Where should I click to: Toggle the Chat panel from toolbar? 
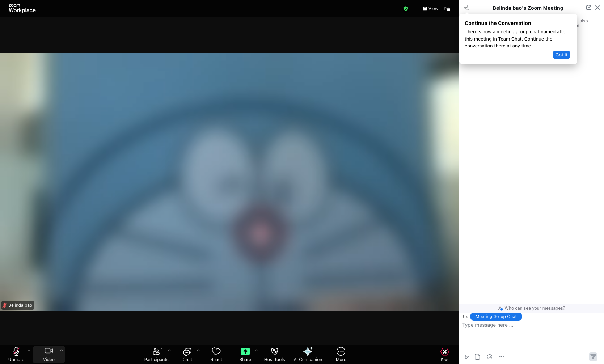click(187, 354)
